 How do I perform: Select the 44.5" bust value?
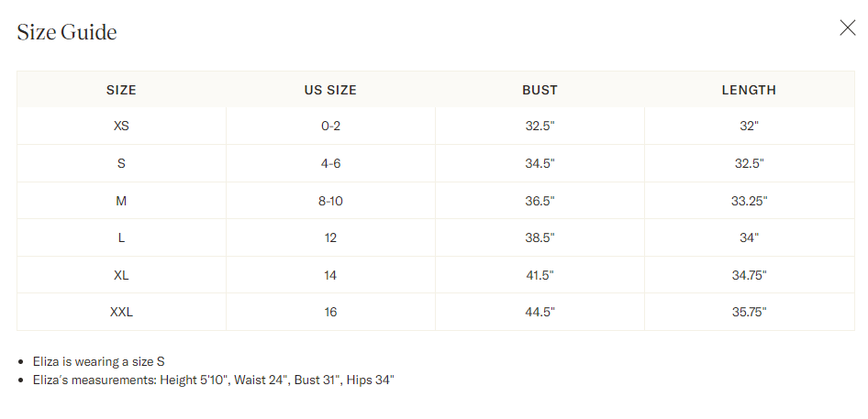pyautogui.click(x=540, y=312)
